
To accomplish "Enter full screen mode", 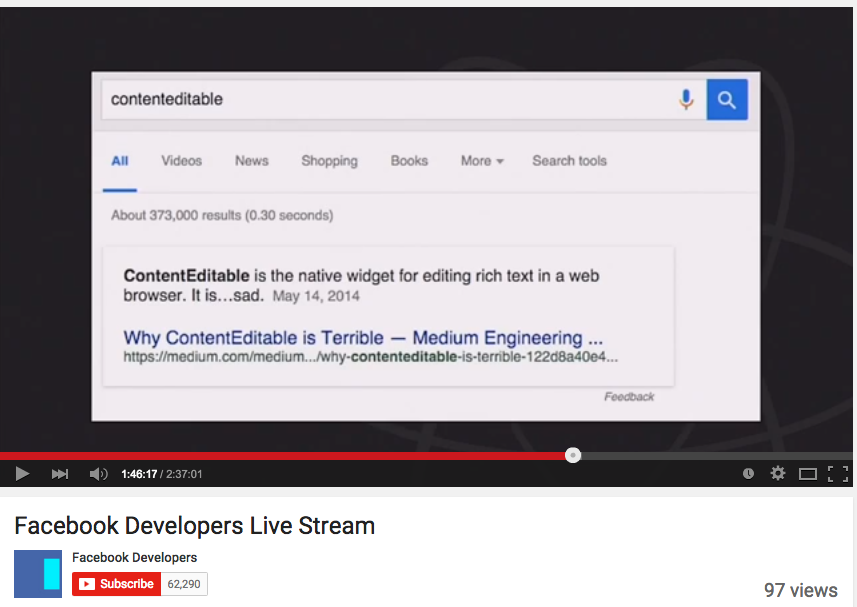I will (x=838, y=474).
